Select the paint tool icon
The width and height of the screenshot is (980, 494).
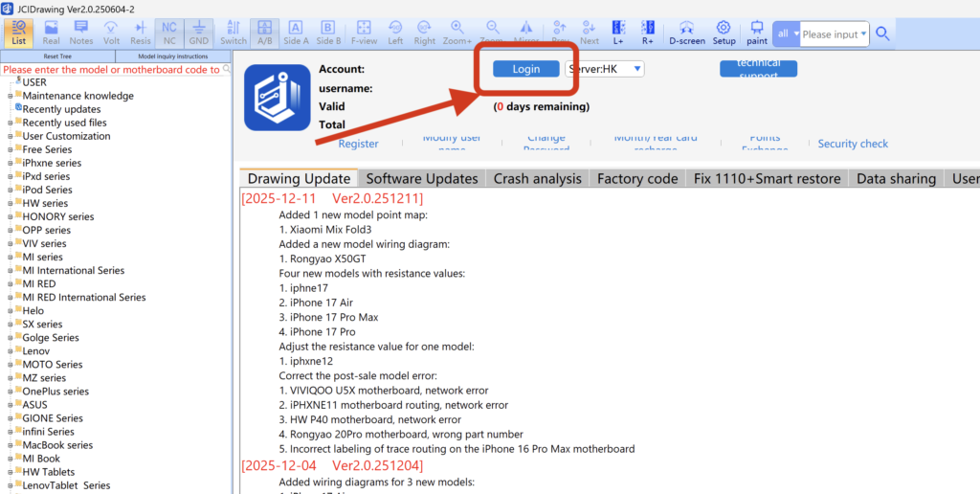pyautogui.click(x=757, y=33)
